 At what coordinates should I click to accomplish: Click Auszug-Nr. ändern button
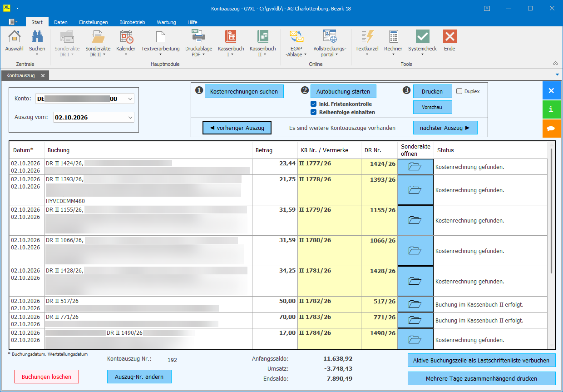[139, 377]
